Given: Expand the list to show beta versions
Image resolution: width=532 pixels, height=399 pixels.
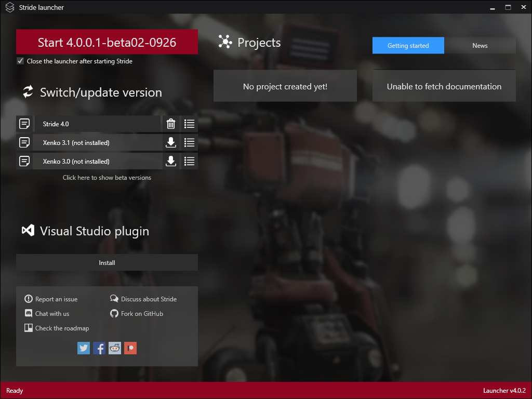Looking at the screenshot, I should pyautogui.click(x=107, y=177).
